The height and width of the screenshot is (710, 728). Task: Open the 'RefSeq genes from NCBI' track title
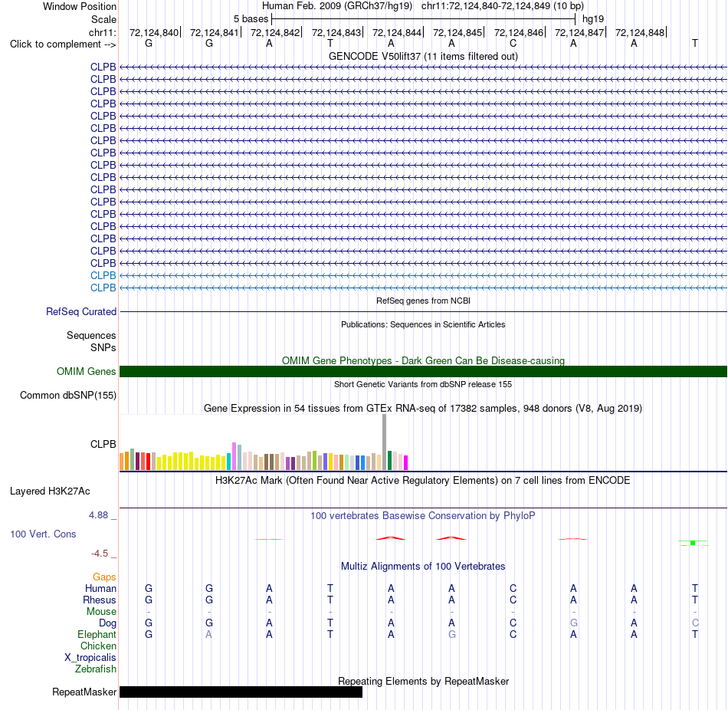423,301
